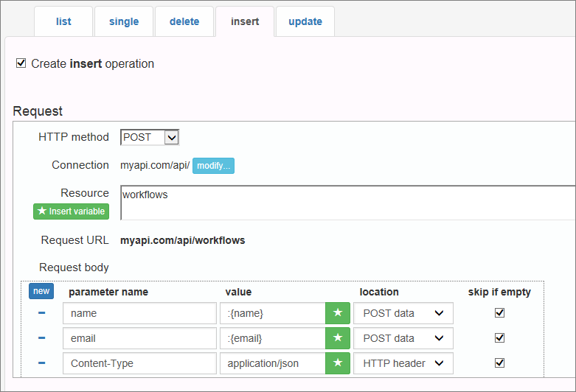Click the star icon next to application/json value
This screenshot has width=576, height=392.
338,363
